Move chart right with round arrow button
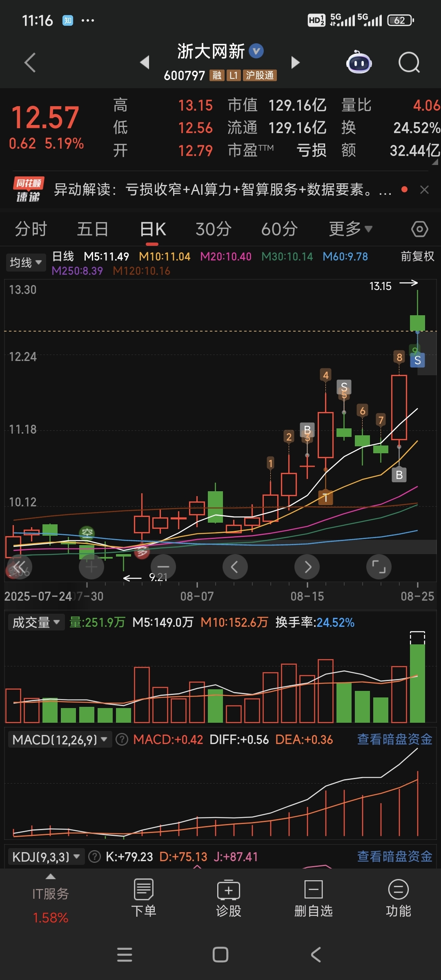This screenshot has width=441, height=980. tap(307, 567)
